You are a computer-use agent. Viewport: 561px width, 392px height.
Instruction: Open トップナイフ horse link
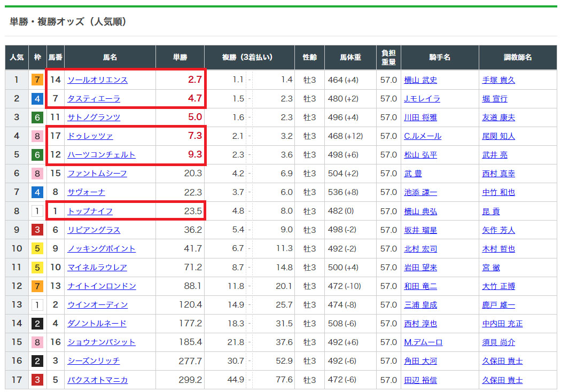pyautogui.click(x=90, y=211)
